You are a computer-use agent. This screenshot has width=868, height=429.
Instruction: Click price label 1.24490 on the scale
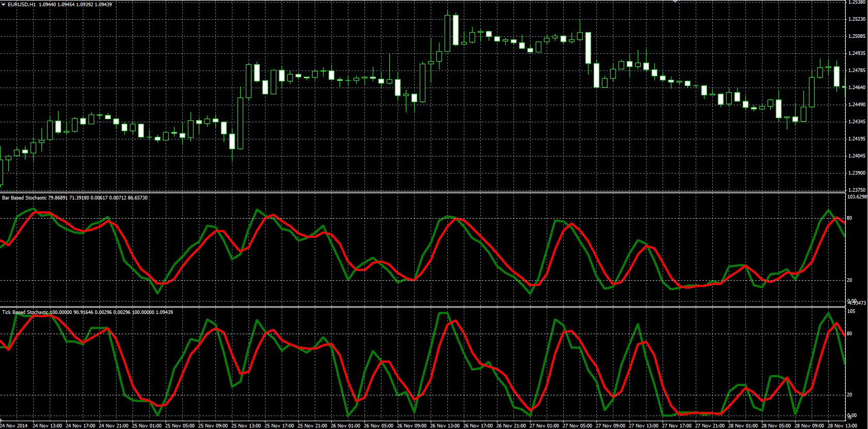click(857, 105)
